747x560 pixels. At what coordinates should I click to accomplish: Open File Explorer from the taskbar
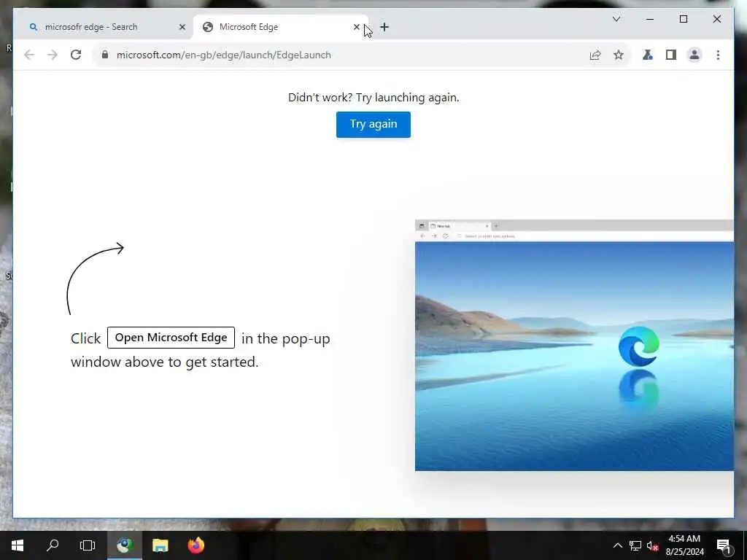pos(160,545)
